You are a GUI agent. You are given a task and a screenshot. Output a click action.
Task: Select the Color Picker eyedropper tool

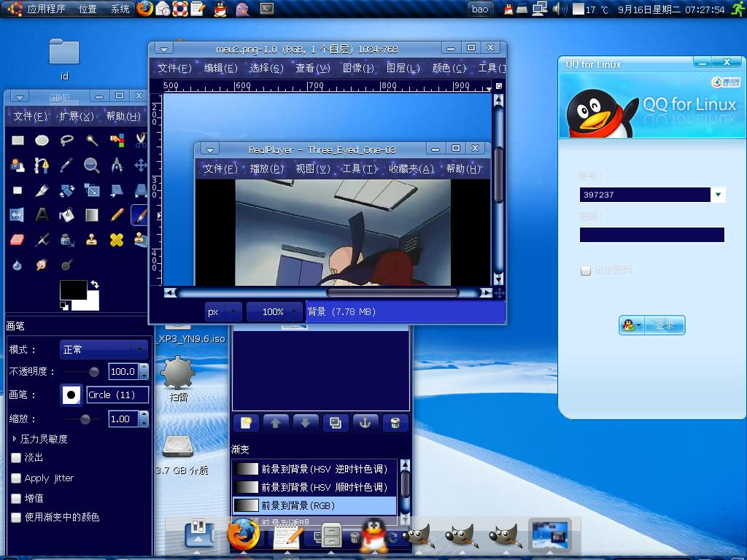click(x=66, y=166)
